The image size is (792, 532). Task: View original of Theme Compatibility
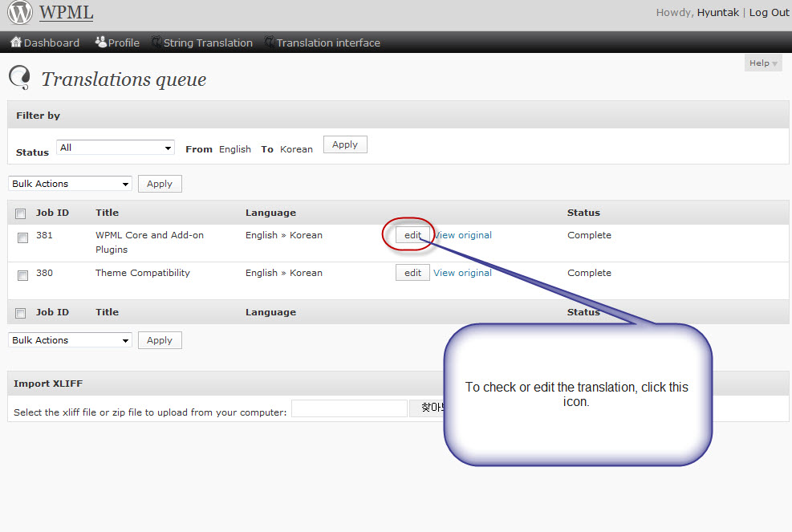click(463, 273)
